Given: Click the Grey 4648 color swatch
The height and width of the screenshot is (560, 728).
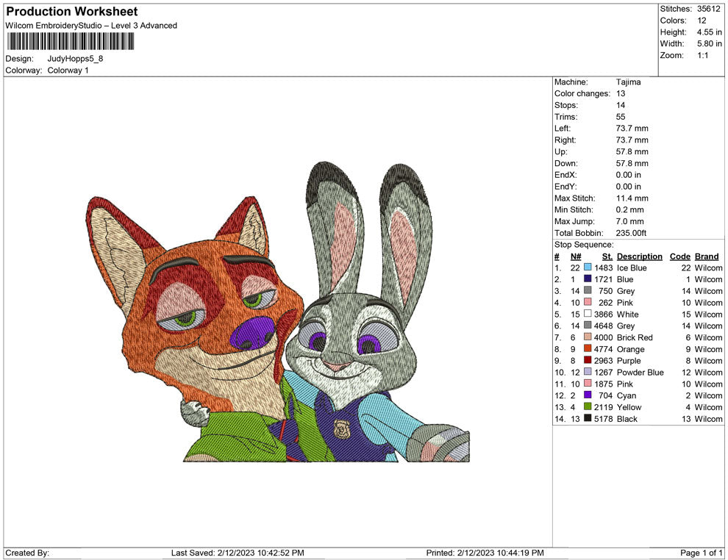Looking at the screenshot, I should point(588,326).
